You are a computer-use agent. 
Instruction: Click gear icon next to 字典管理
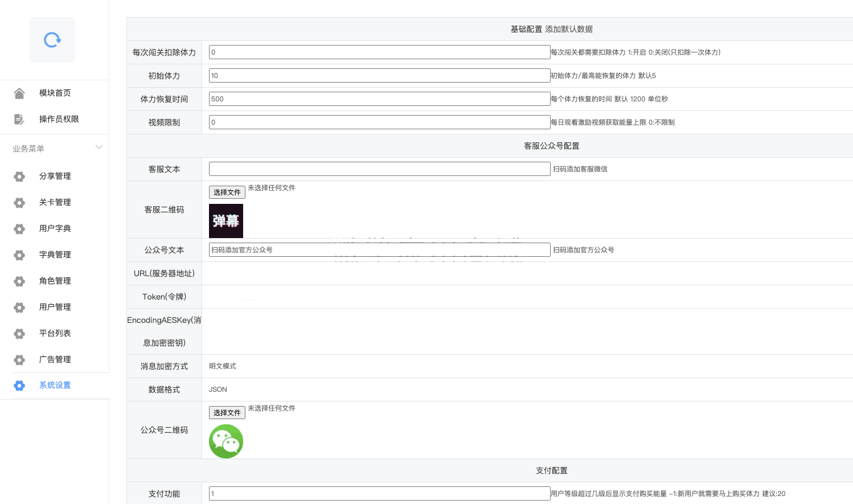click(x=19, y=255)
